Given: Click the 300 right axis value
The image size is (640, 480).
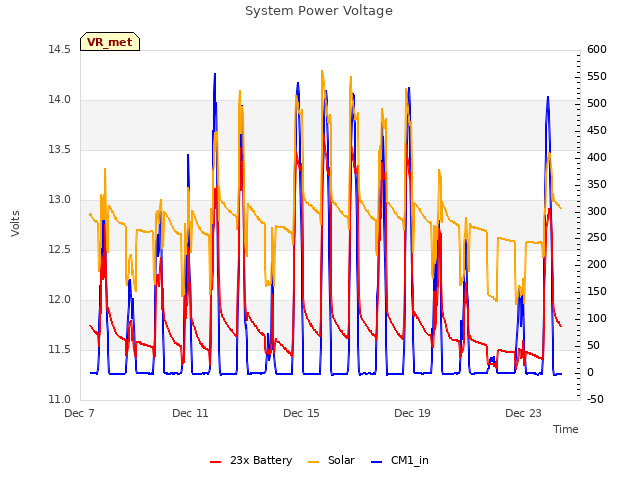Looking at the screenshot, I should click(x=597, y=211).
